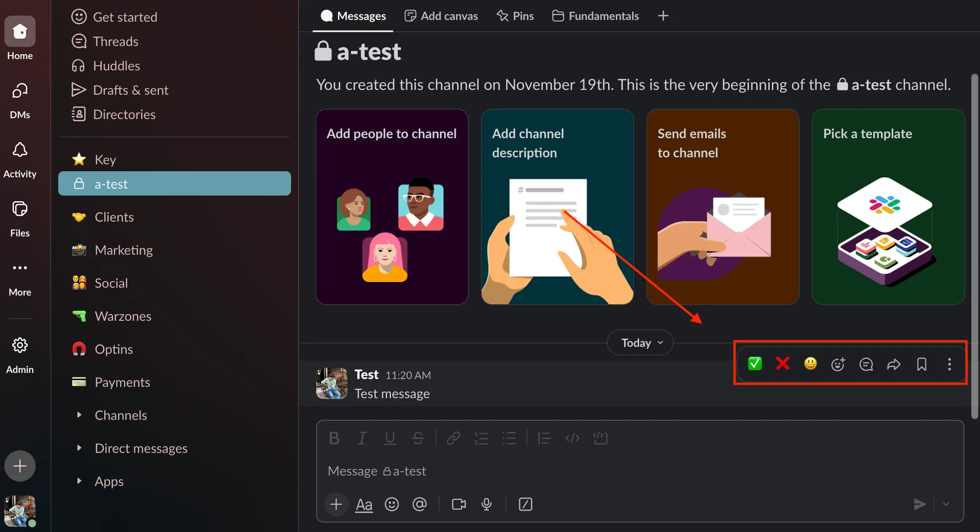This screenshot has width=980, height=532.
Task: Insert a link in the composer
Action: coord(453,438)
